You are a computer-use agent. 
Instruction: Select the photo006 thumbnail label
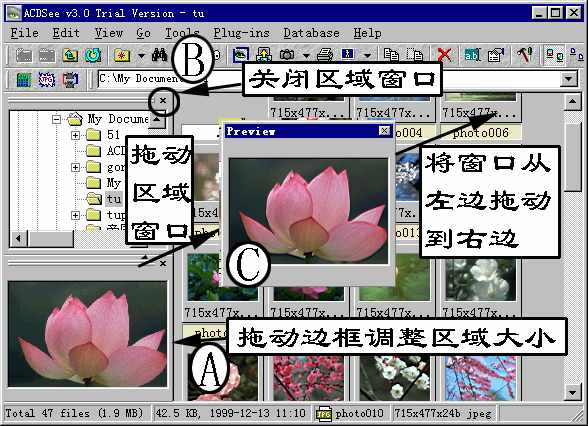pyautogui.click(x=481, y=133)
